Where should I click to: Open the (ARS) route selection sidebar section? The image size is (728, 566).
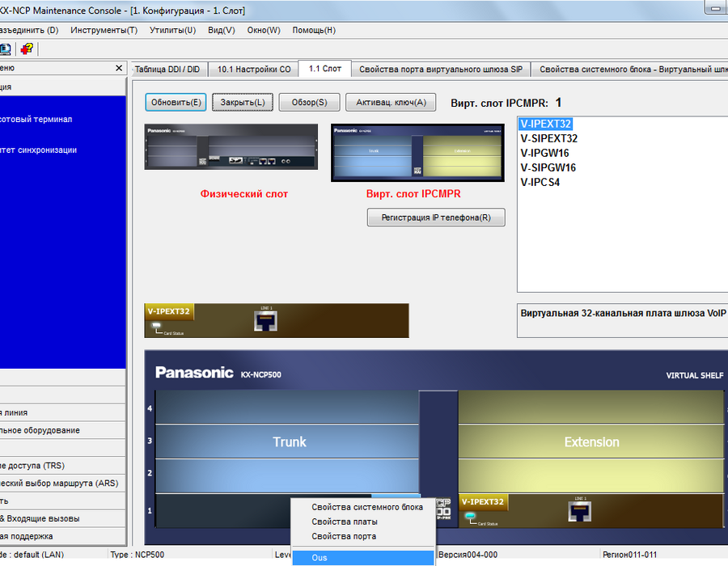tap(62, 483)
